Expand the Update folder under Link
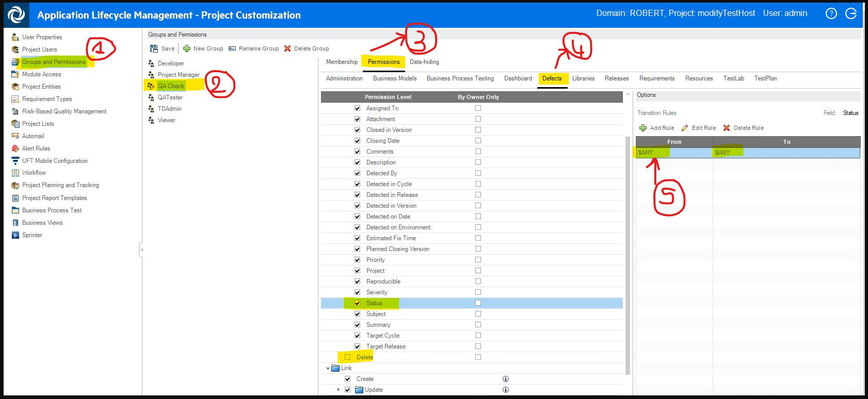 click(x=338, y=390)
